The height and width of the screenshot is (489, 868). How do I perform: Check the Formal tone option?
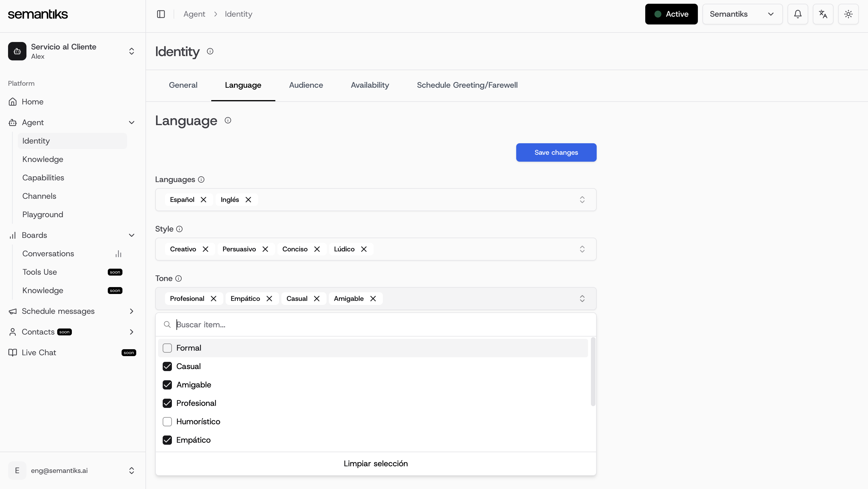tap(167, 348)
